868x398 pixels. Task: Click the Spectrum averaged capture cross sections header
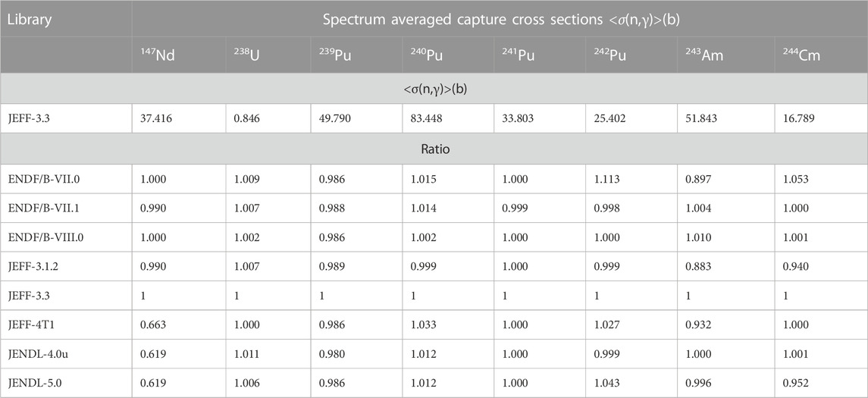click(x=500, y=19)
